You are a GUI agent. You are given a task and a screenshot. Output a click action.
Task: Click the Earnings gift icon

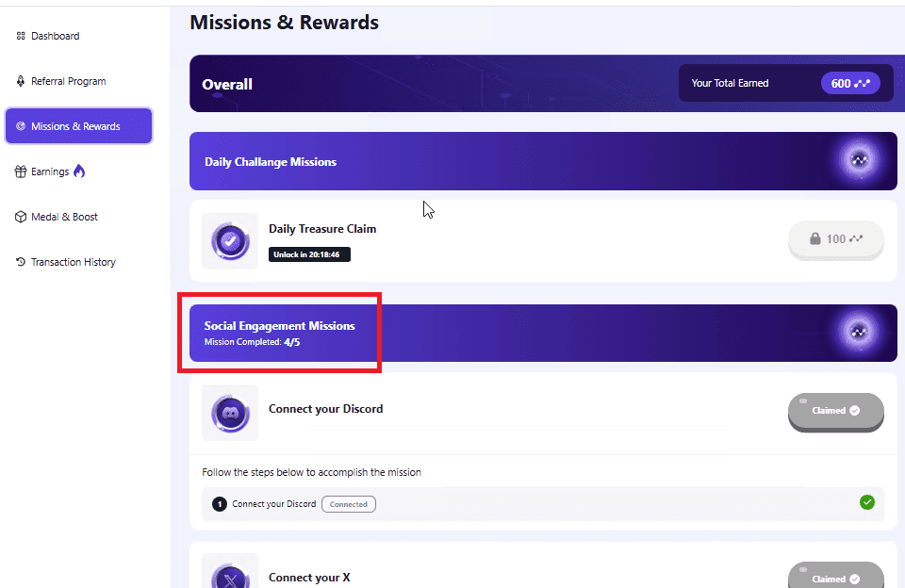click(21, 171)
